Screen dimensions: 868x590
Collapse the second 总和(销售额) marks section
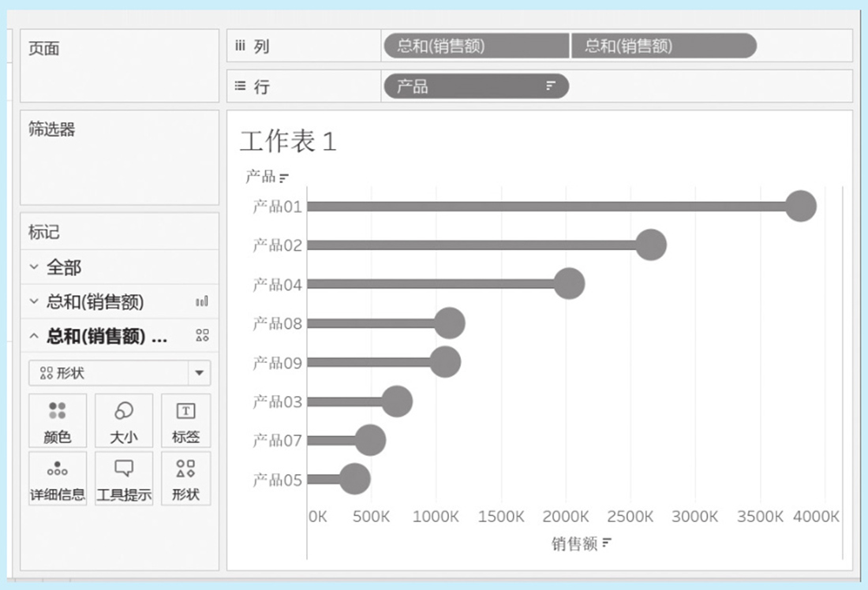(x=34, y=336)
